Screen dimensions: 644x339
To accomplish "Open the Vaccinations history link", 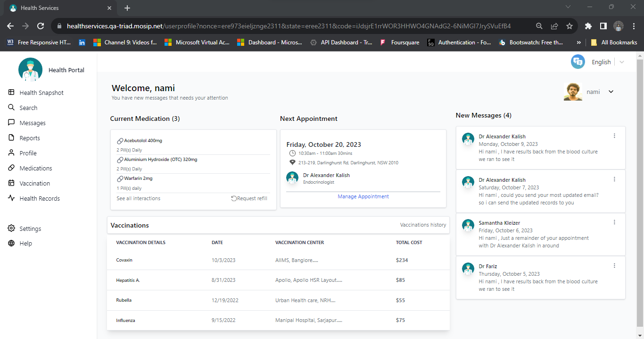I will tap(423, 225).
